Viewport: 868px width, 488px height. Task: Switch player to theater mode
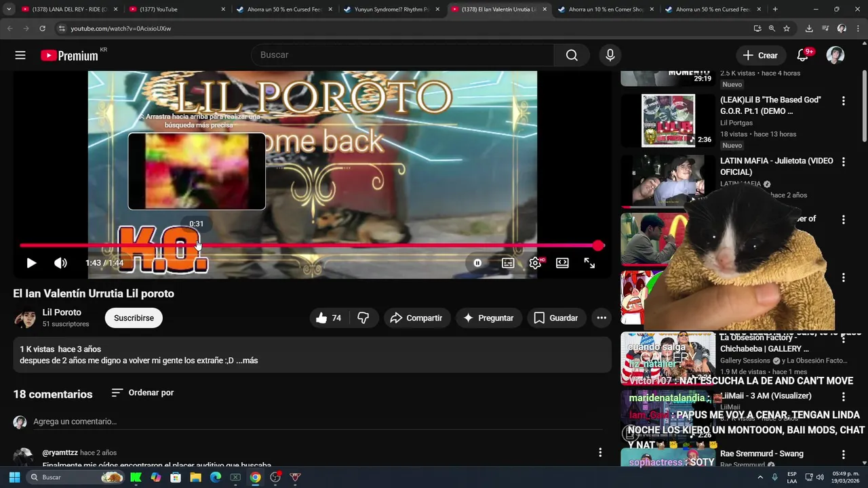[562, 263]
